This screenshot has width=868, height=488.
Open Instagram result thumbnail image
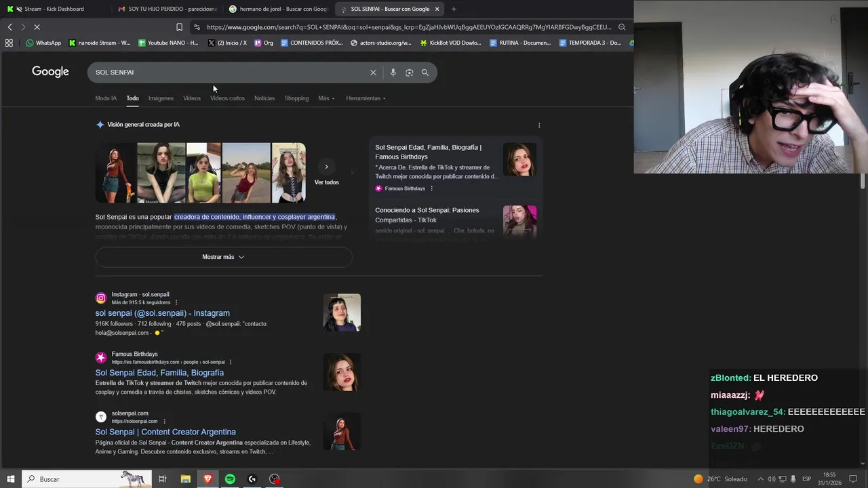[x=342, y=312]
